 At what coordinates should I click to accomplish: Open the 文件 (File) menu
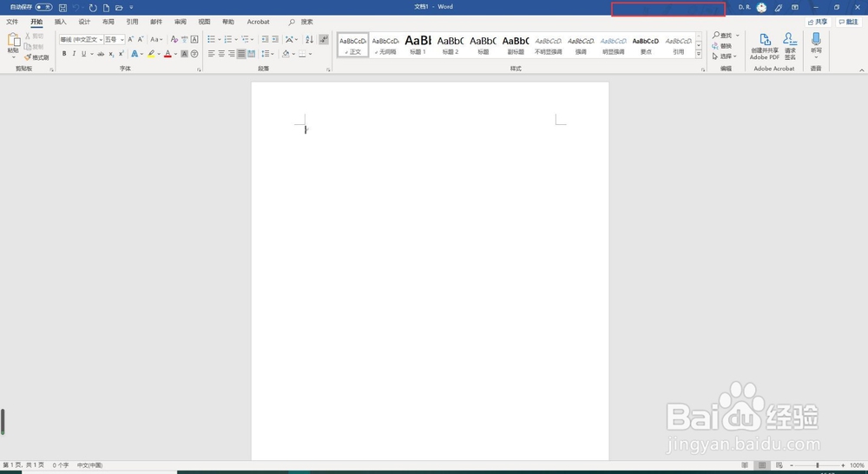tap(12, 22)
